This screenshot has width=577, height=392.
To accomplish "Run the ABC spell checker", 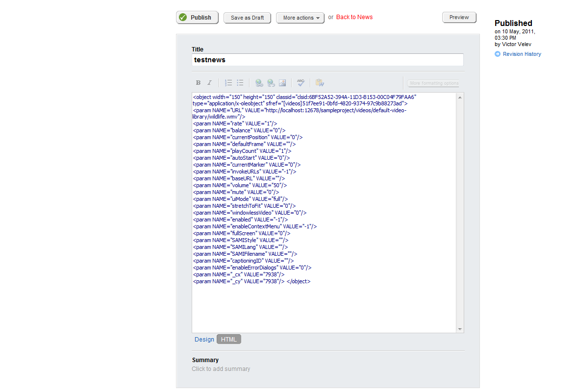I will tap(301, 83).
